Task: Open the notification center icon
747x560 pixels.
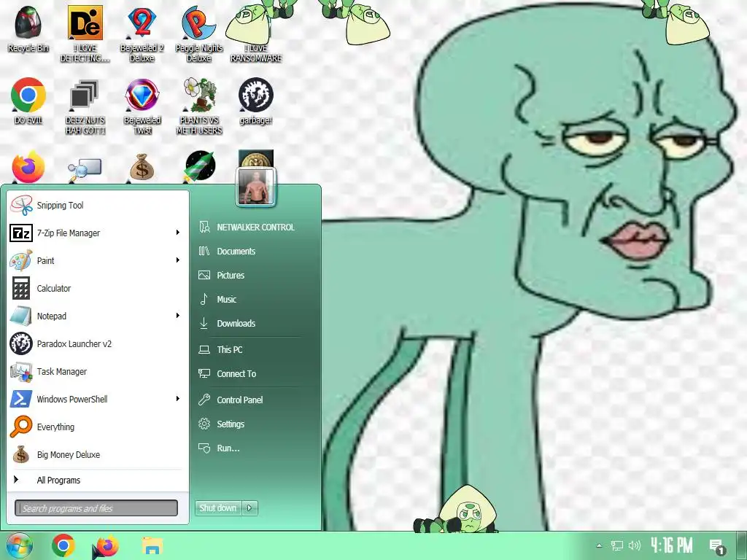Action: click(716, 547)
